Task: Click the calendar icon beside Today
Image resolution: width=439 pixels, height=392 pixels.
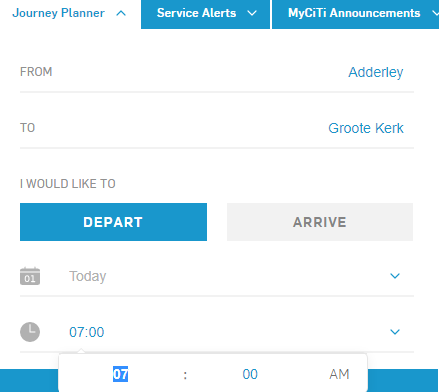Action: click(x=30, y=276)
